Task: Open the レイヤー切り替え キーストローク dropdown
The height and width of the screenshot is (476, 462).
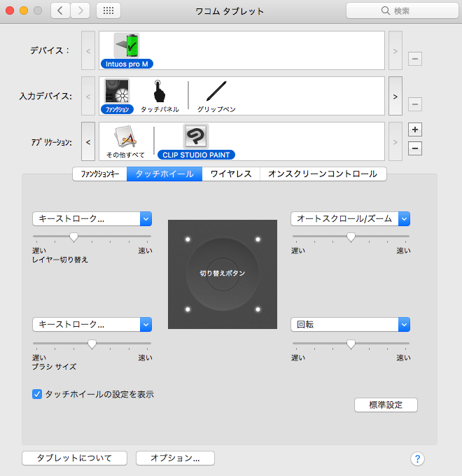Action: click(92, 219)
